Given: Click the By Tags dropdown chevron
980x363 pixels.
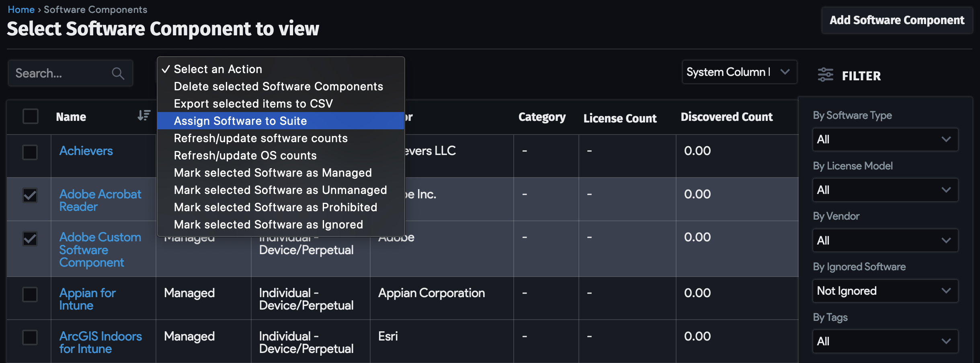Looking at the screenshot, I should (x=947, y=341).
